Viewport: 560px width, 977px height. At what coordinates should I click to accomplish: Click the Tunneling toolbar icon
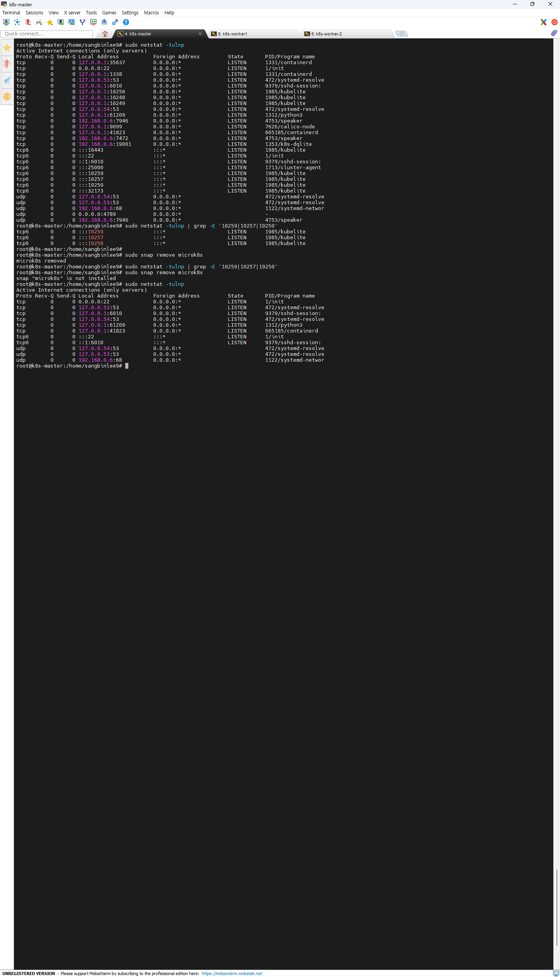pos(93,22)
